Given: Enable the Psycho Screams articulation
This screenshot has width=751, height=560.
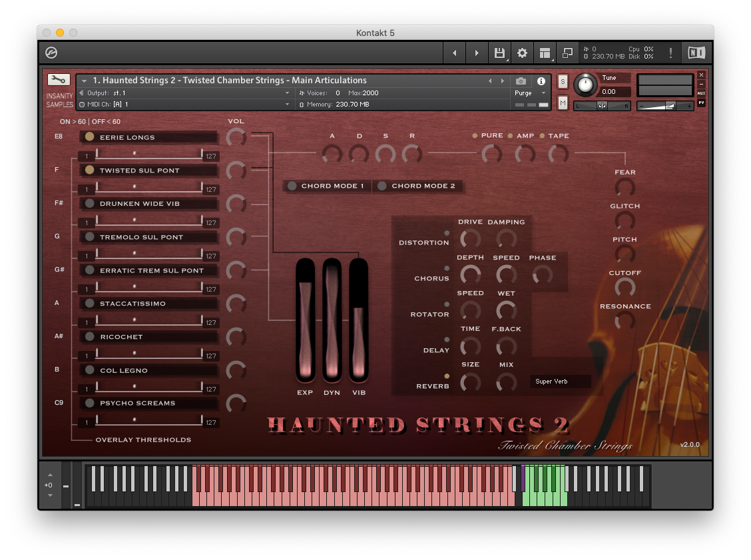Looking at the screenshot, I should (89, 403).
